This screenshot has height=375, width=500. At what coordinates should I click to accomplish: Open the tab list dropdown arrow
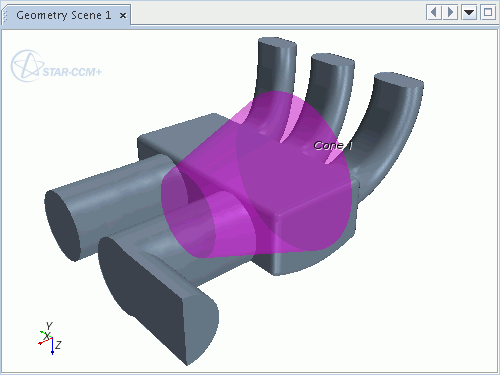(469, 13)
